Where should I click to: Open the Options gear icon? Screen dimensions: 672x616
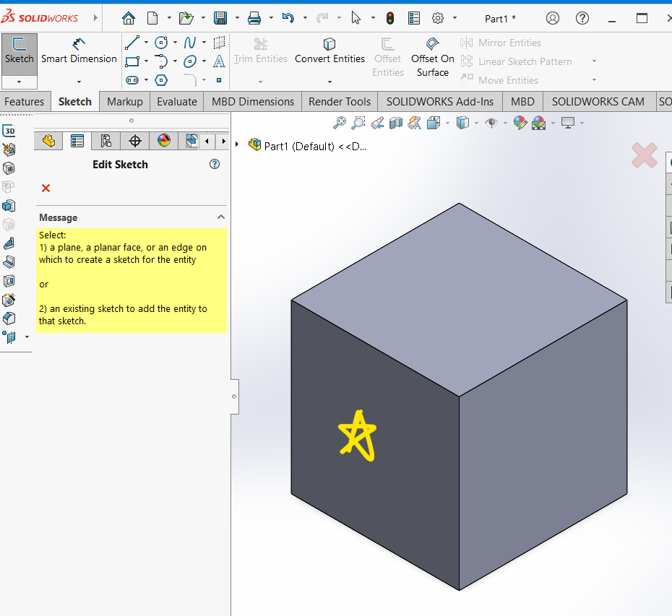pos(438,18)
